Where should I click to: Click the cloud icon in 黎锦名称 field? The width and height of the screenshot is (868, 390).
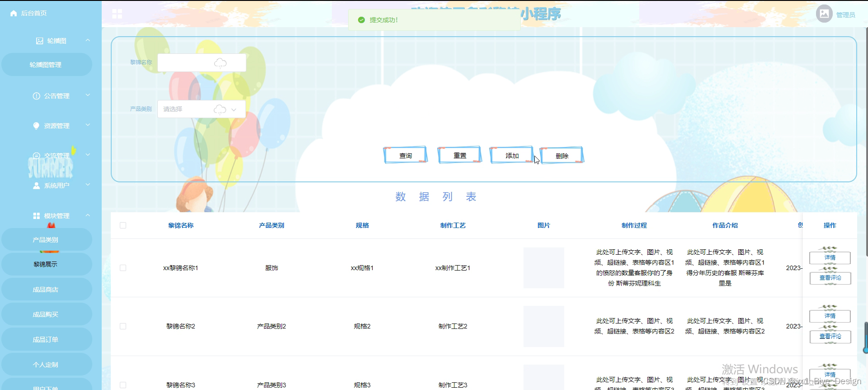click(220, 63)
